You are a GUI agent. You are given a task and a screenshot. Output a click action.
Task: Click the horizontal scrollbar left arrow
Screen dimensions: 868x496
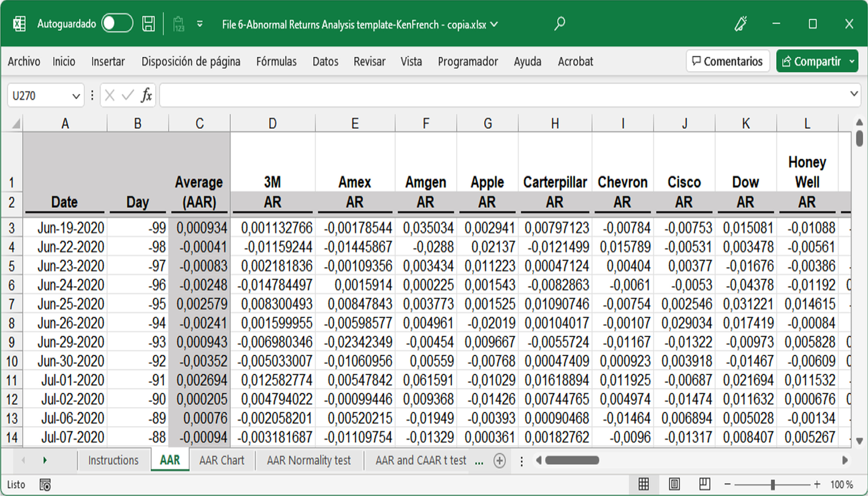click(x=539, y=460)
